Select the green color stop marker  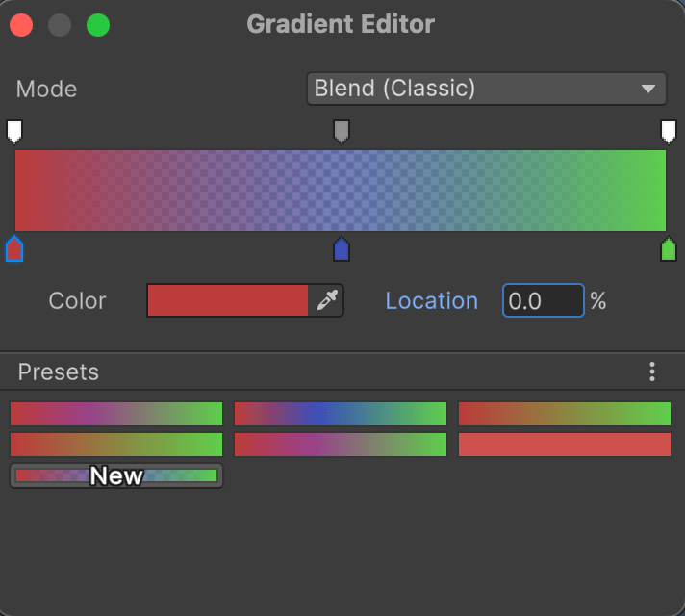coord(669,250)
